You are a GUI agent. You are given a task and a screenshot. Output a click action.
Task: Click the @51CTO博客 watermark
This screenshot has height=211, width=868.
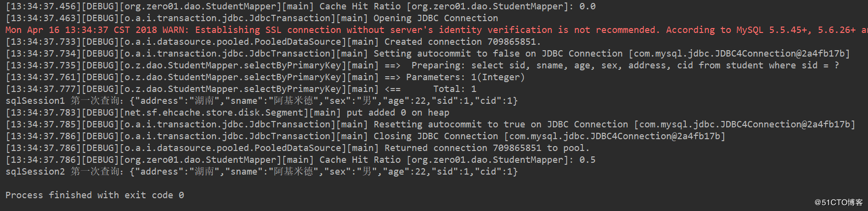838,202
